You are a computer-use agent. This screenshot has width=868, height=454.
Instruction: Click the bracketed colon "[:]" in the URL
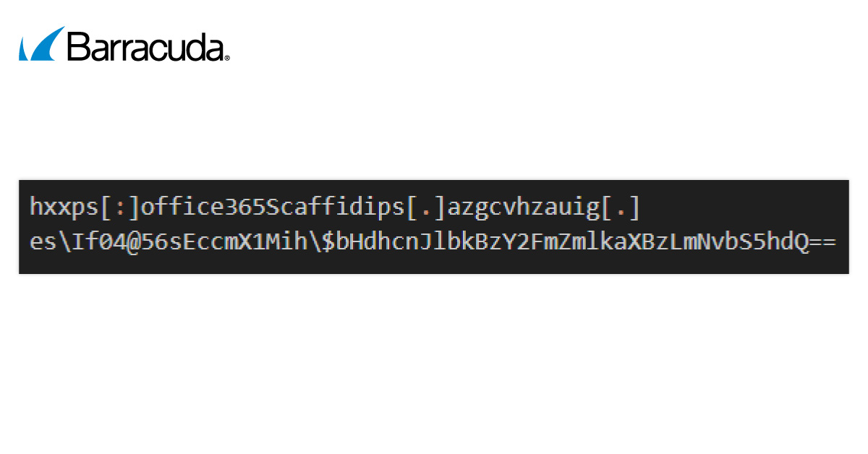(x=119, y=207)
